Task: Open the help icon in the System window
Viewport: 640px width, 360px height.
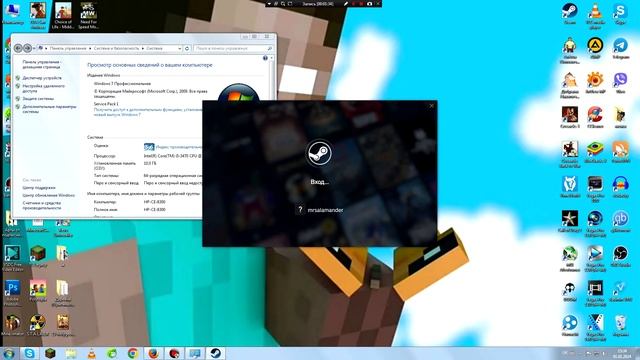Action: point(265,58)
